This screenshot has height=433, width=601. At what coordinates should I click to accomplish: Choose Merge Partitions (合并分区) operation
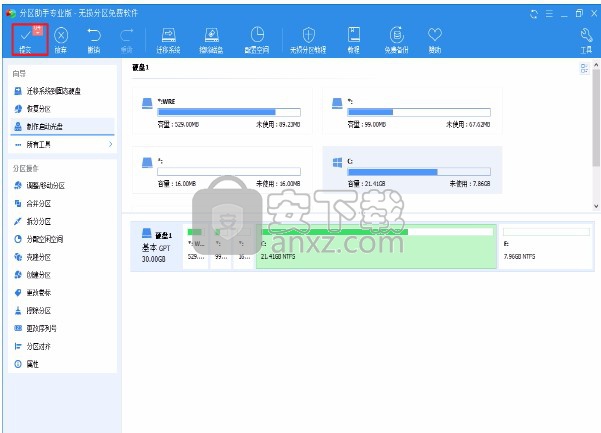(x=63, y=203)
